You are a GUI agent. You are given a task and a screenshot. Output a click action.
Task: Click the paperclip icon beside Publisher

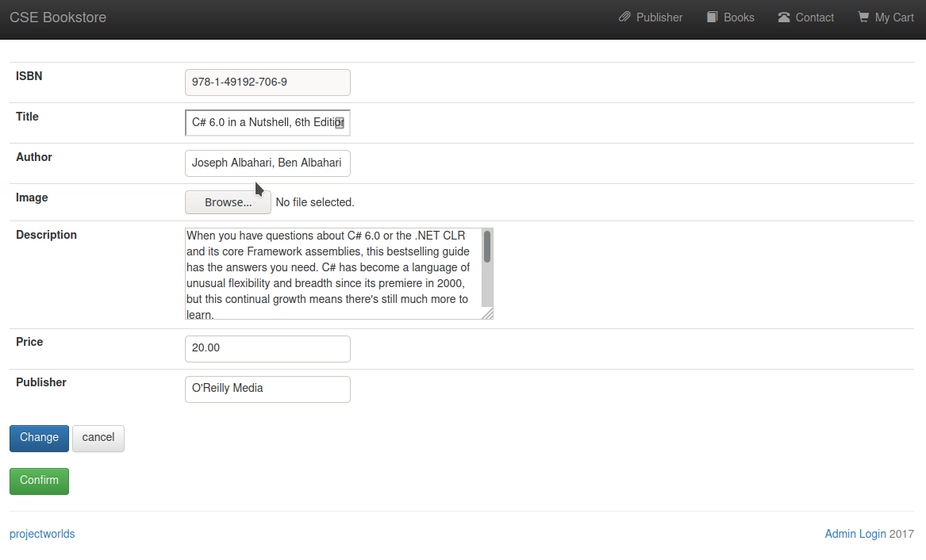pos(624,17)
